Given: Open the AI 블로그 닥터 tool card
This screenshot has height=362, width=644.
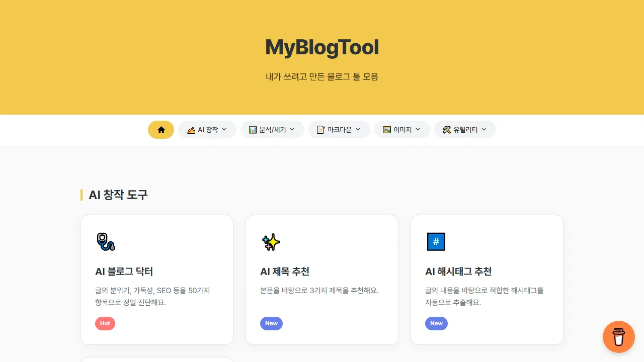Looking at the screenshot, I should [x=156, y=280].
